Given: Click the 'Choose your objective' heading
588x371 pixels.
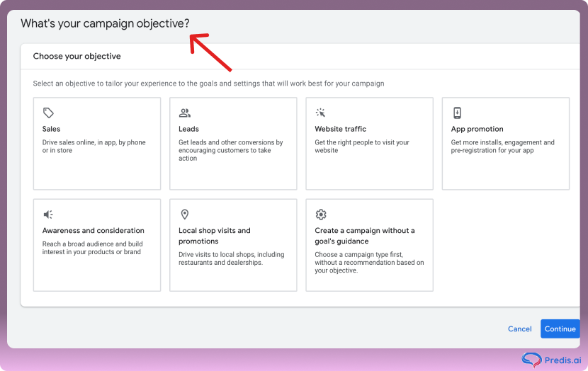Looking at the screenshot, I should point(77,56).
